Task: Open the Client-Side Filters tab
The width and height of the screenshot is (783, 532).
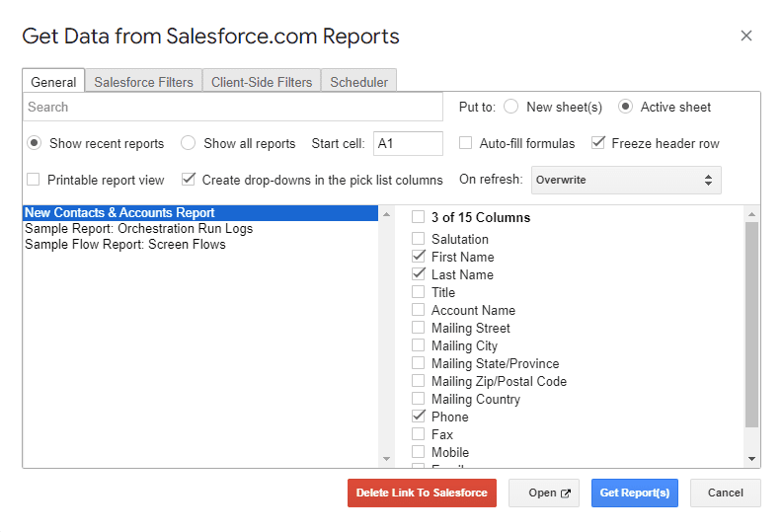Action: [262, 82]
